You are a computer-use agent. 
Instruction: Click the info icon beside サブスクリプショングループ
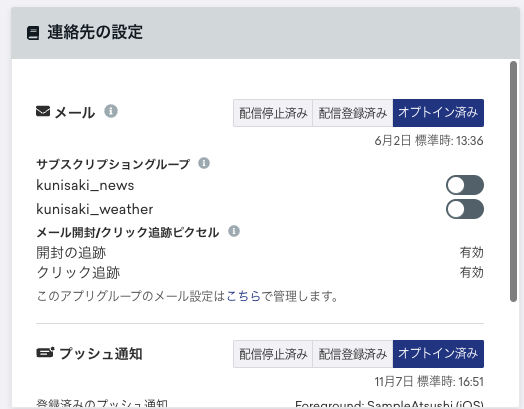(x=204, y=163)
